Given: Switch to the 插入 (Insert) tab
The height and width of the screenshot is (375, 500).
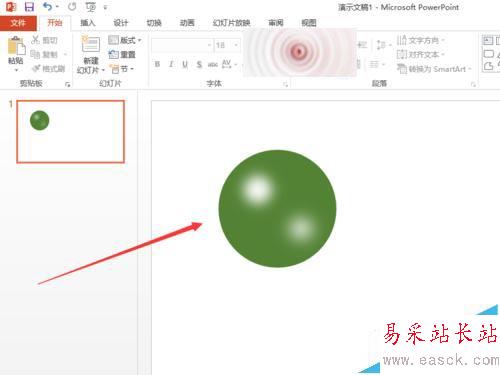Looking at the screenshot, I should coord(88,23).
